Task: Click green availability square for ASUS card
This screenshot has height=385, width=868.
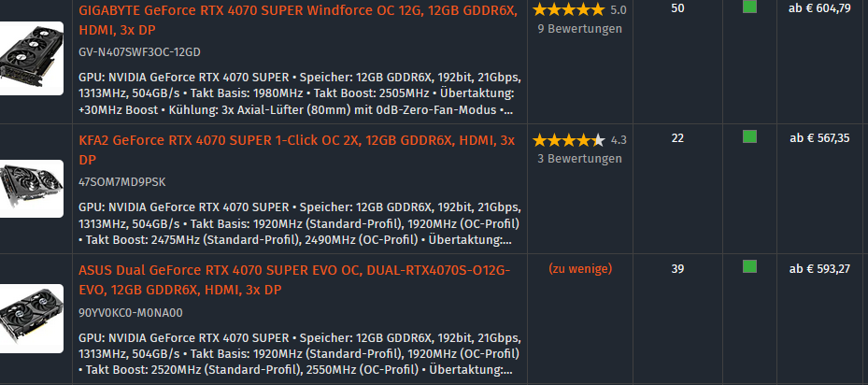Action: coord(749,266)
